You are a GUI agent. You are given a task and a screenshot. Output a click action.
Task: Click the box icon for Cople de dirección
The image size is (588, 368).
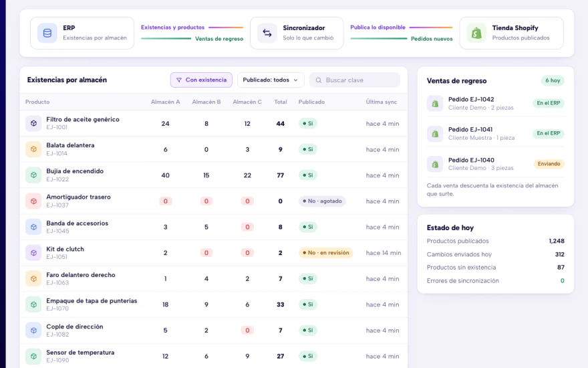33,331
